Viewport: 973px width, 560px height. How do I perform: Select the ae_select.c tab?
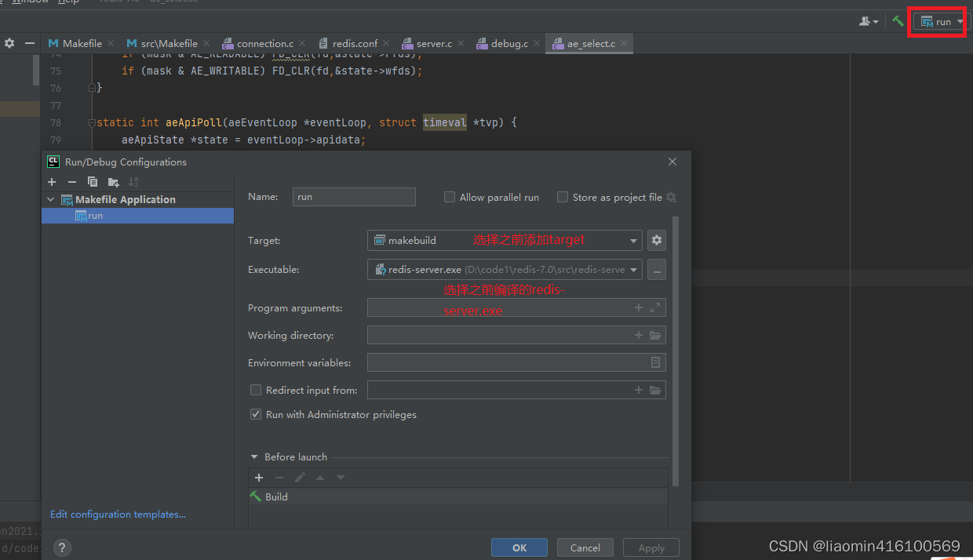click(591, 43)
